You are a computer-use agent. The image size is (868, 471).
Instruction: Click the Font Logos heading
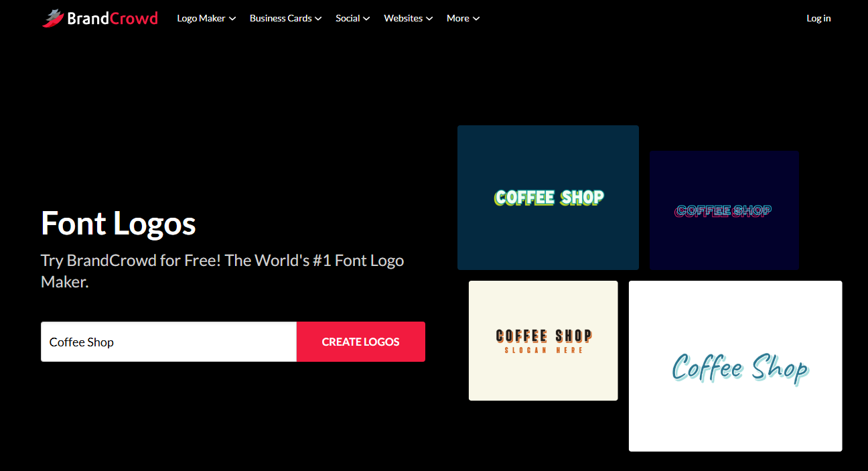point(119,223)
